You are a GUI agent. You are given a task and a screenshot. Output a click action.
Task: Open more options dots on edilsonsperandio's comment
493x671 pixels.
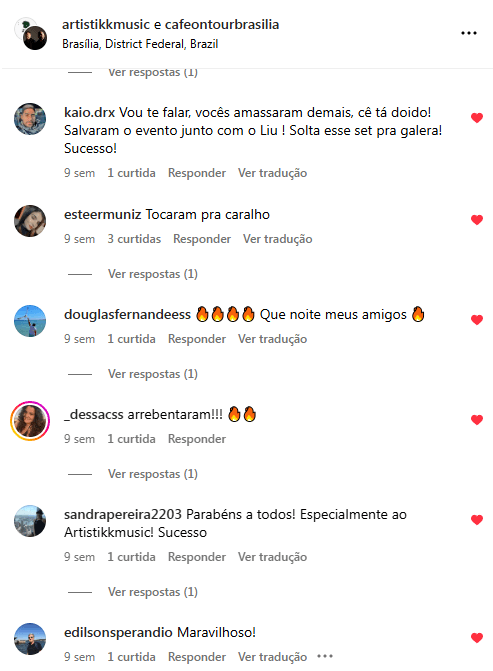click(325, 656)
